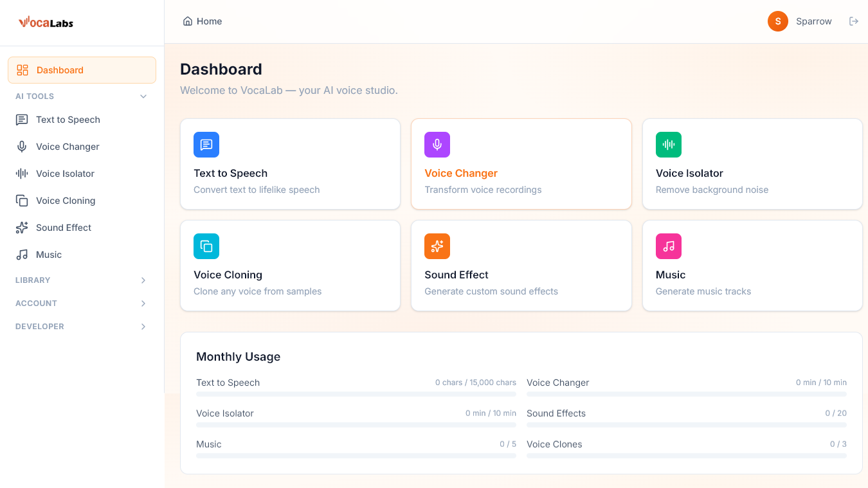
Task: Click 'Generate music tracks' description
Action: [703, 291]
